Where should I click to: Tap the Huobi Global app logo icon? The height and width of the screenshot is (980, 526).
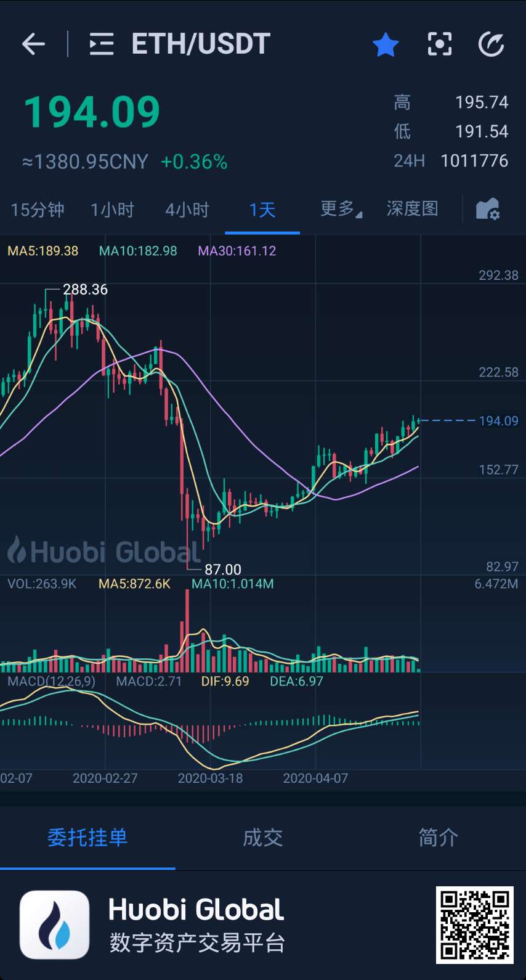click(54, 925)
